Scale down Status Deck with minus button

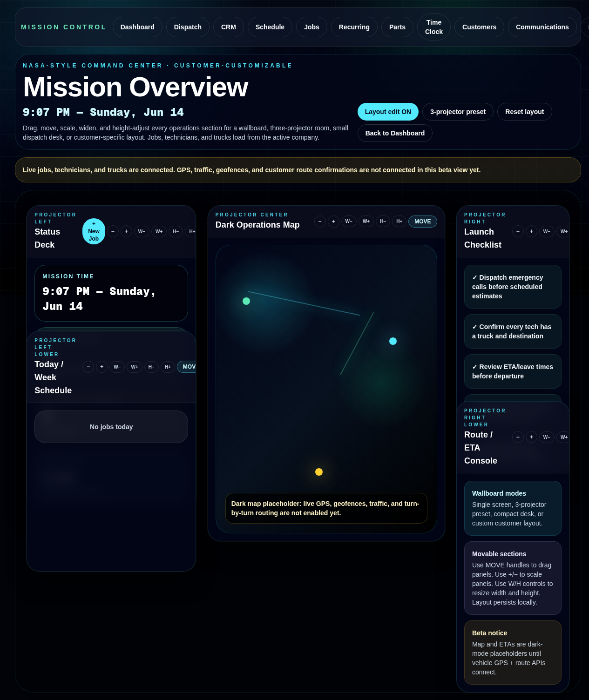(x=113, y=231)
